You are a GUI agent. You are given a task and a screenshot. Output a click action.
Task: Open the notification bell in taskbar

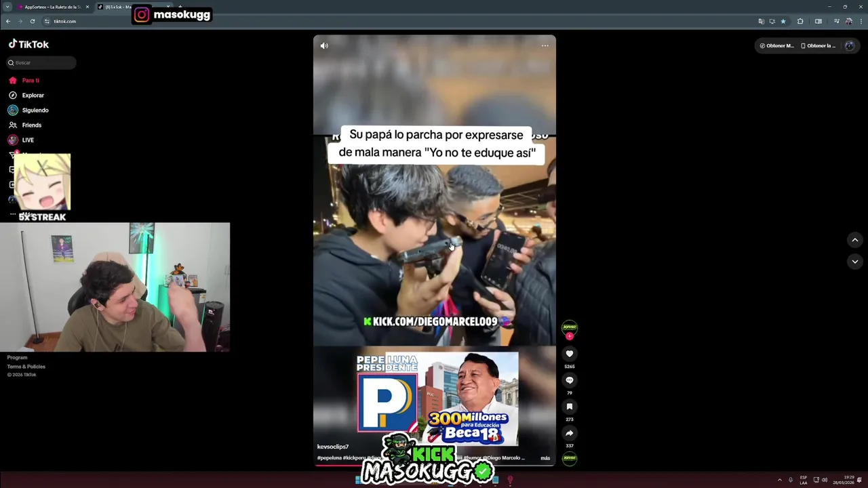click(859, 480)
